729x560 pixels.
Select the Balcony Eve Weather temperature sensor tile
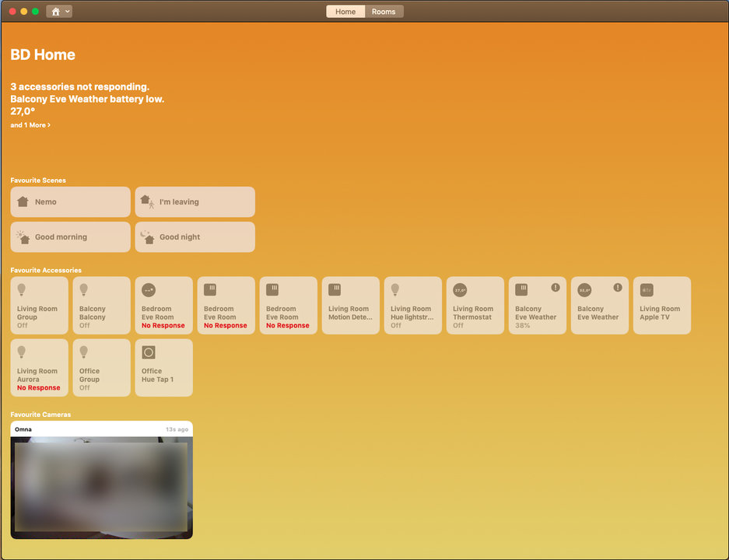click(600, 306)
